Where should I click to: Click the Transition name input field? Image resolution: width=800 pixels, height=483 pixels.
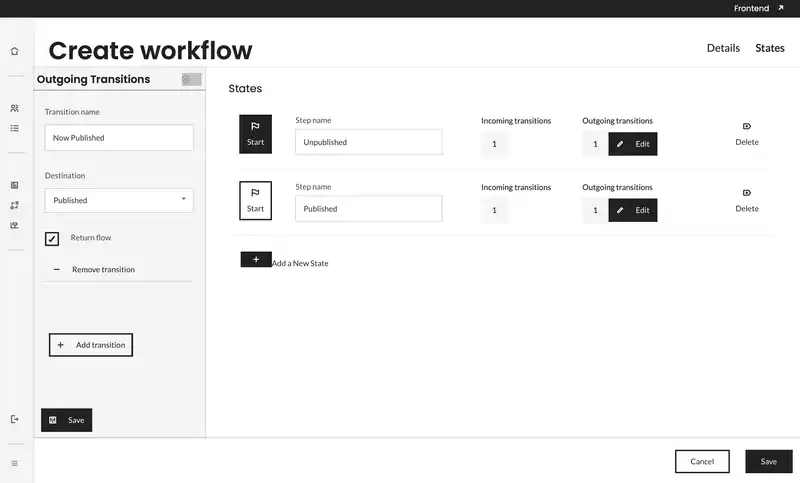click(119, 137)
